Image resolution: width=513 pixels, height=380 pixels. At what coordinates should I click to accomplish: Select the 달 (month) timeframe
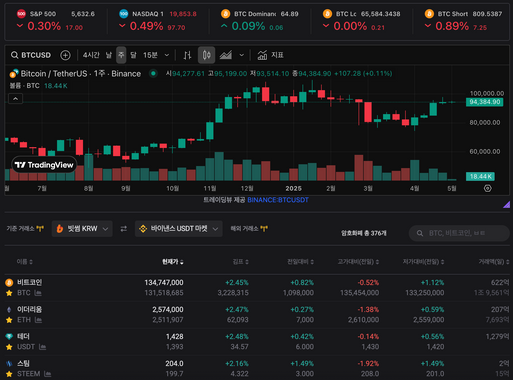(x=133, y=55)
